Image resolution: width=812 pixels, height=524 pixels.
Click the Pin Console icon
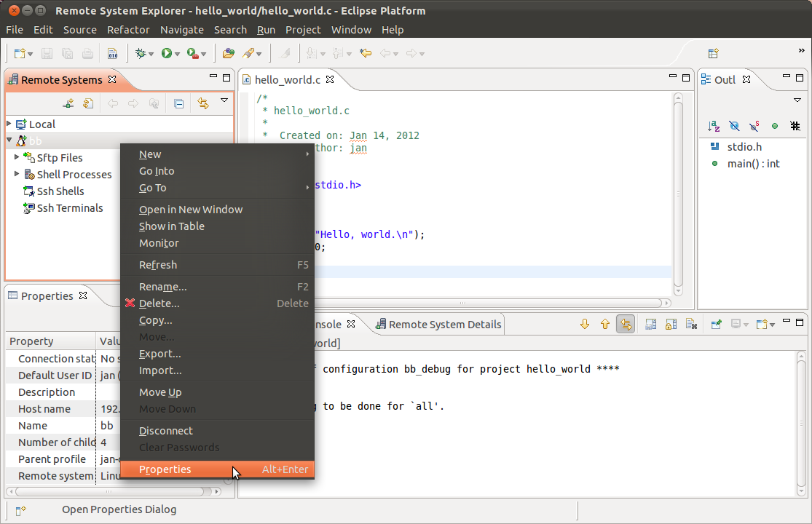coord(716,325)
